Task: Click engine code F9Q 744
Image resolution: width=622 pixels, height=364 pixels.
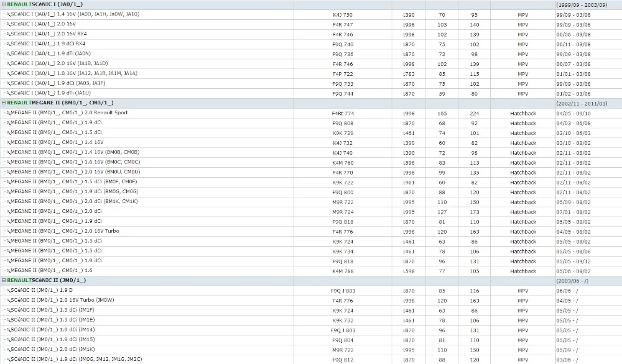Action: click(343, 94)
